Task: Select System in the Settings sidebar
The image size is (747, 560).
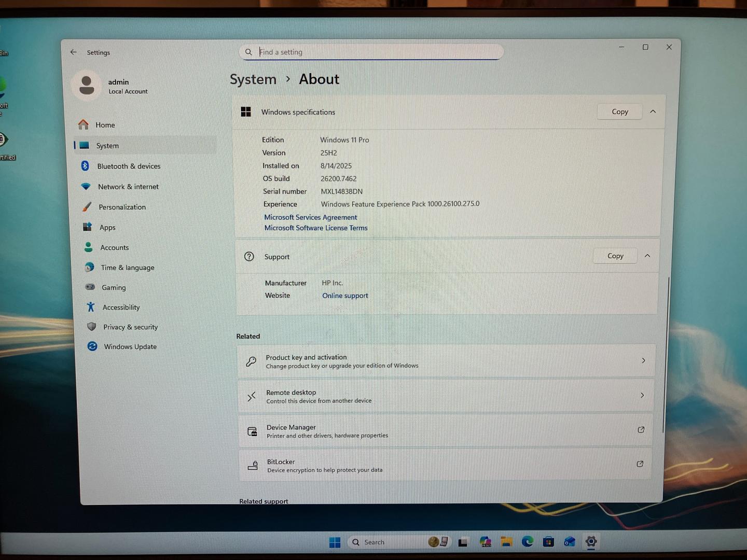Action: point(146,146)
